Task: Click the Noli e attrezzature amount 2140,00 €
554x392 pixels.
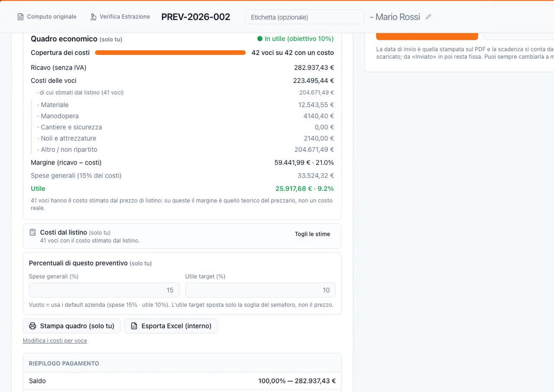Action: click(x=319, y=138)
